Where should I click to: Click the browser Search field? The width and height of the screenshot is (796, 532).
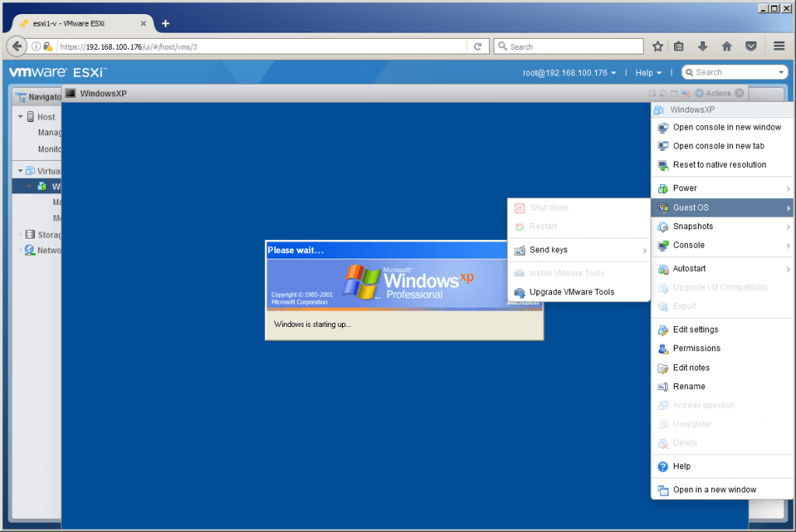[568, 47]
